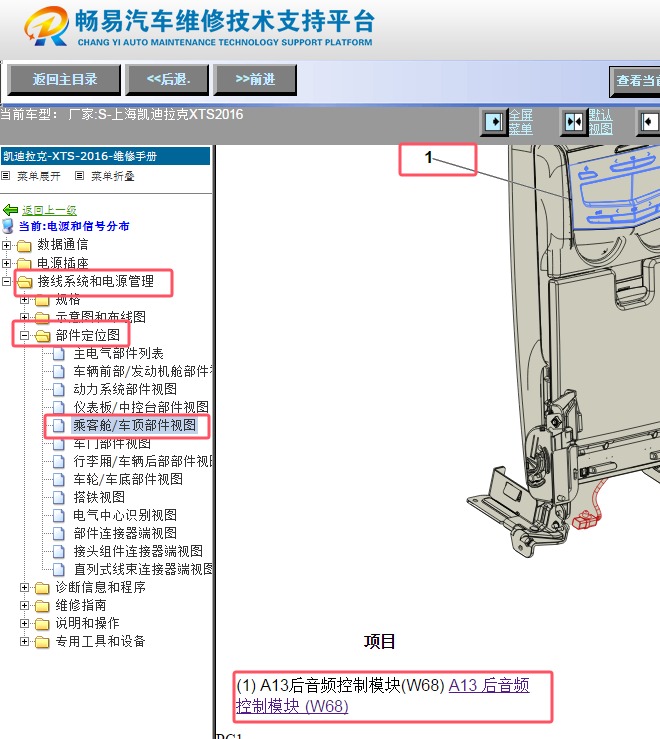Open the 直列式线束连接器端视图 document
Viewport: 660px width, 739px height.
pos(143,569)
